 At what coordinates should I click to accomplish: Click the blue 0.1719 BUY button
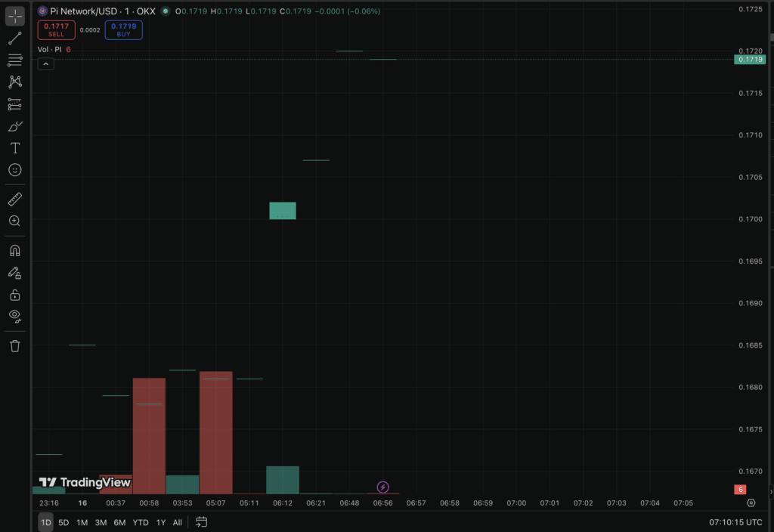[x=123, y=30]
